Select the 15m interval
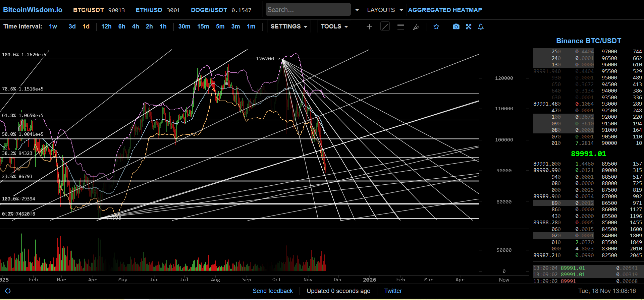Image resolution: width=644 pixels, height=300 pixels. click(x=203, y=26)
